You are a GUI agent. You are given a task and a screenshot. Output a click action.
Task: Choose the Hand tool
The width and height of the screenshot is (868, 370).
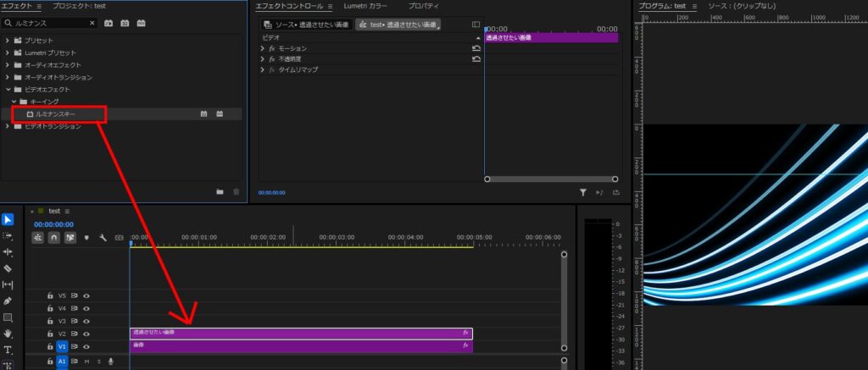coord(8,334)
